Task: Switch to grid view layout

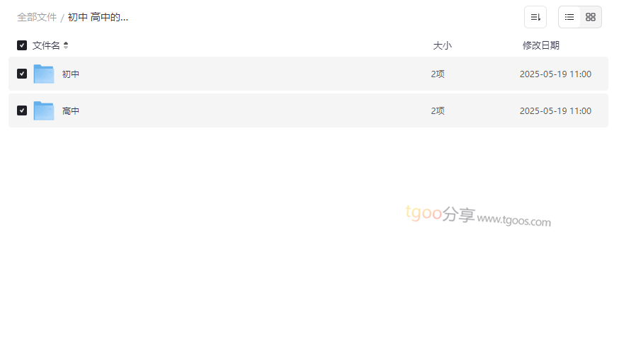Action: [x=591, y=17]
